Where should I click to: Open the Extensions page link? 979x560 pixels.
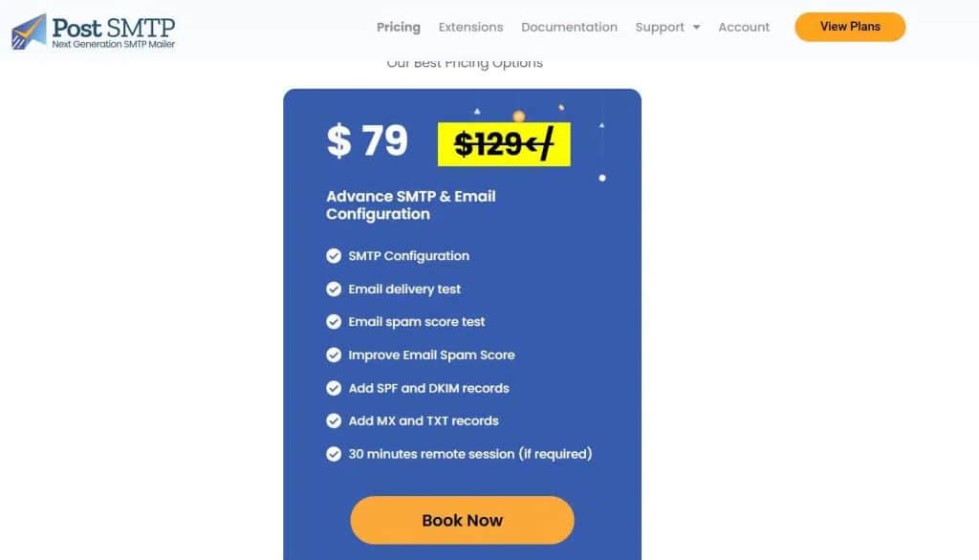coord(470,27)
